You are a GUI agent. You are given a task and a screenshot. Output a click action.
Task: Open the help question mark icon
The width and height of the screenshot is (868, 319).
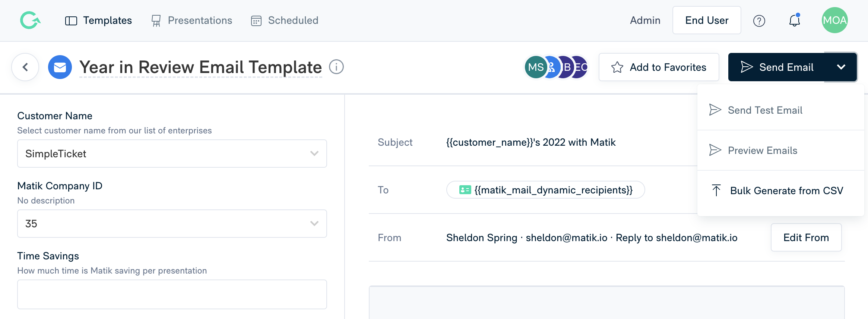tap(759, 21)
